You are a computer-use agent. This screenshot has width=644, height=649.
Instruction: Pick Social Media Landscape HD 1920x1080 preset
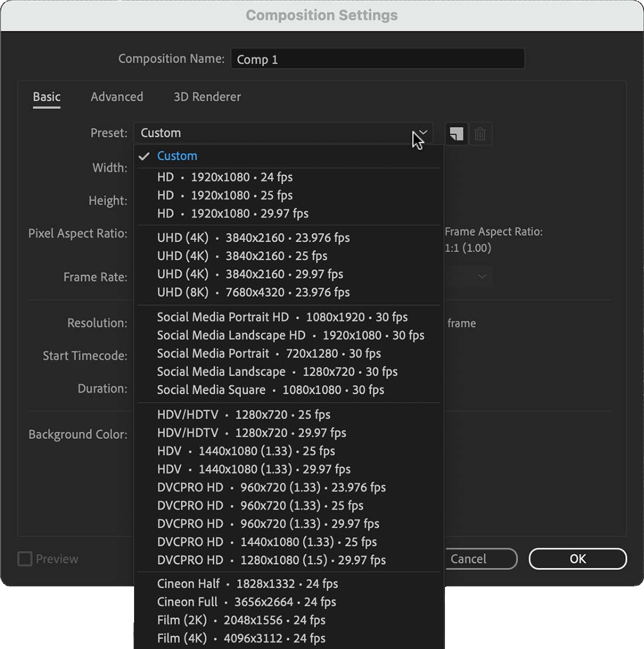[289, 335]
